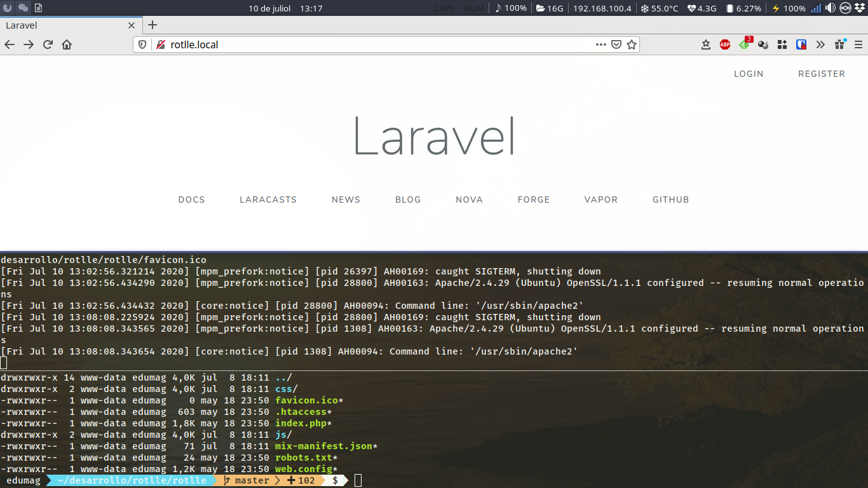
Task: Open the network signal bars icon
Action: point(816,8)
